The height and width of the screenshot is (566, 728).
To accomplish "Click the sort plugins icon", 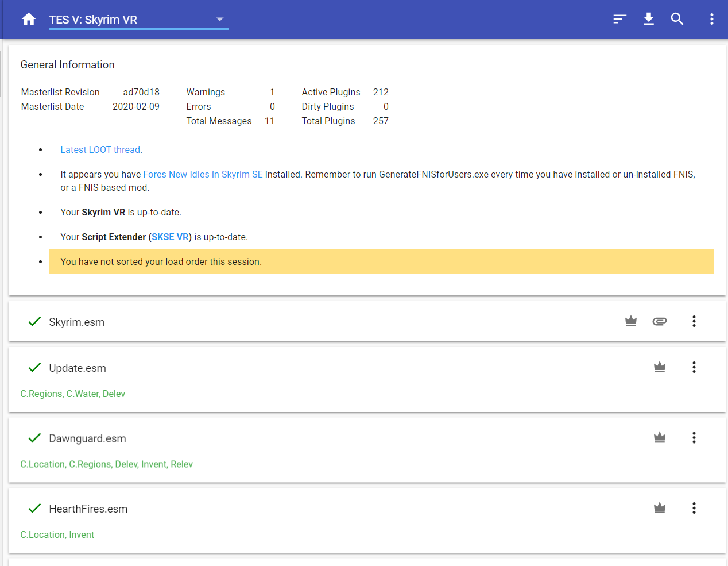I will point(619,20).
